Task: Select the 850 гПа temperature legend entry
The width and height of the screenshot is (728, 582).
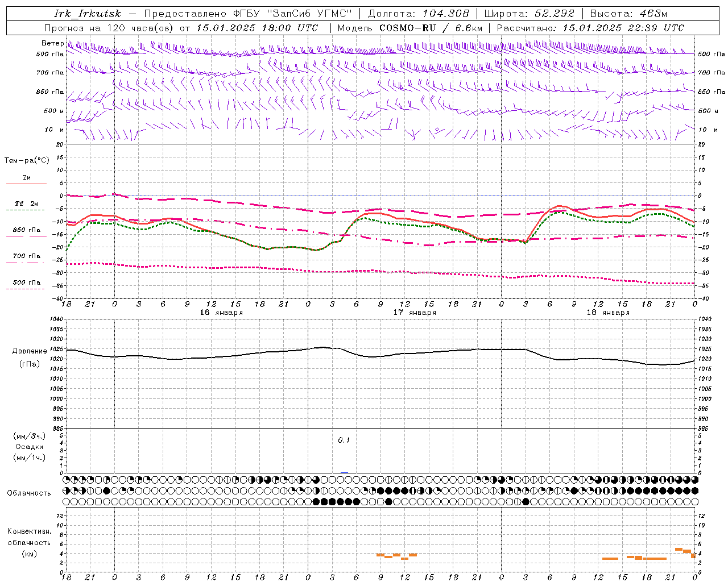Action: [27, 230]
